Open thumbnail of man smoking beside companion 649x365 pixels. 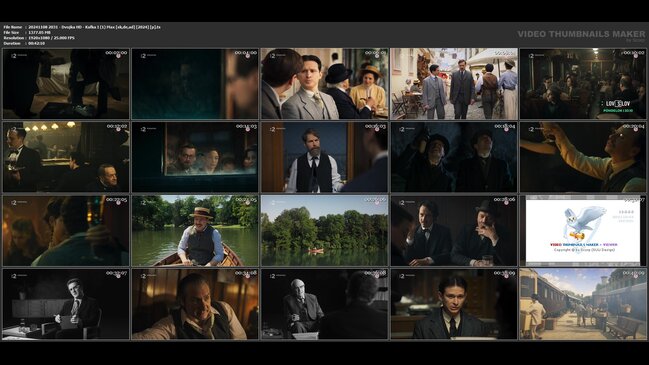(x=454, y=231)
